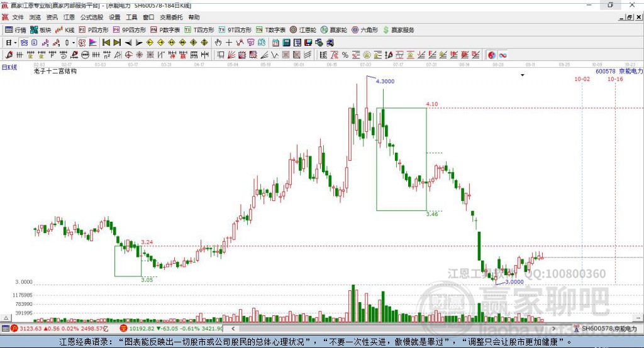The width and height of the screenshot is (644, 348).
Task: Click the 10-16 date marker
Action: click(x=615, y=79)
